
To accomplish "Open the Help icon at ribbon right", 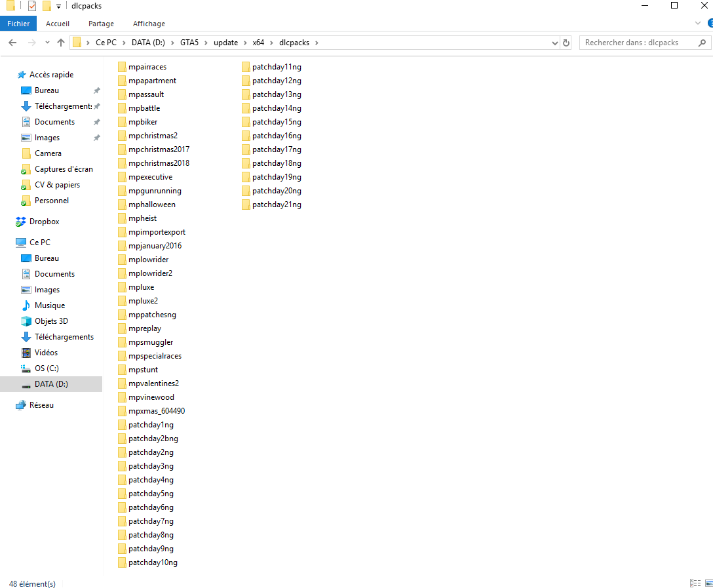I will [710, 23].
